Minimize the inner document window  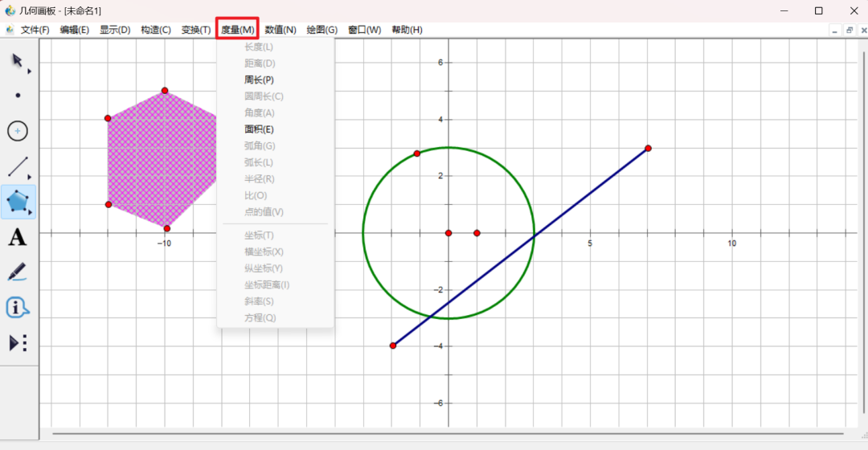834,31
